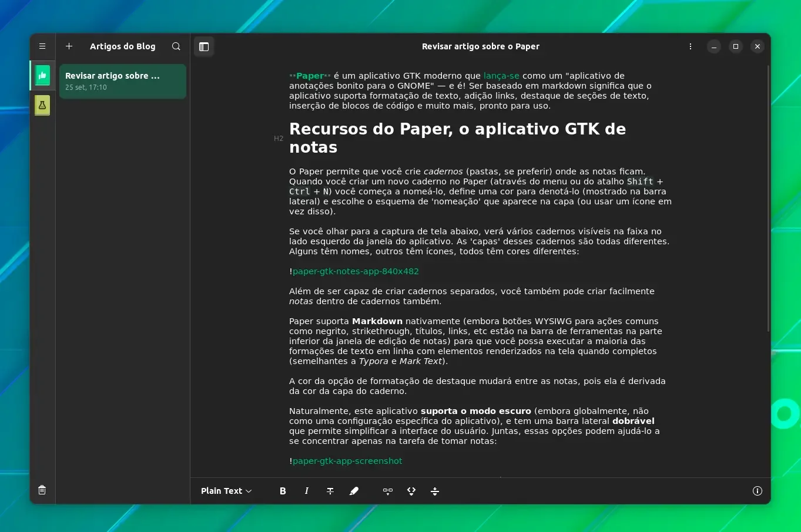Viewport: 801px width, 532px height.
Task: Click the green bold 'Paper' word
Action: tap(310, 76)
